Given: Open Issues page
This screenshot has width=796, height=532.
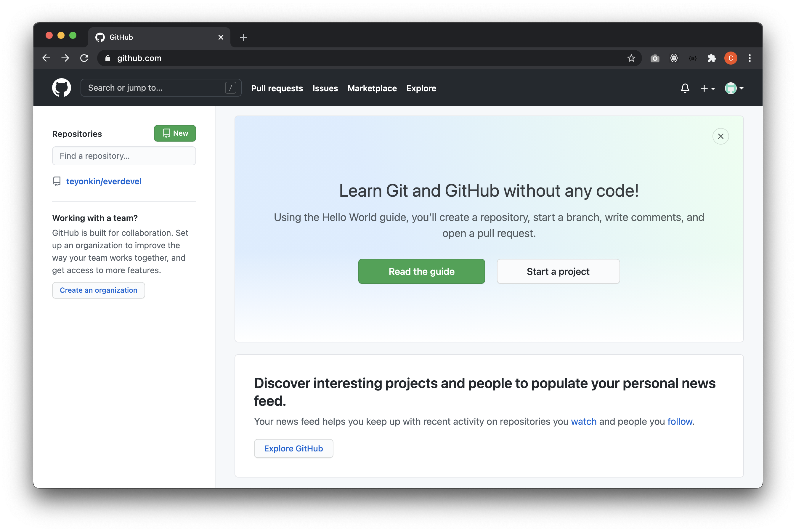Looking at the screenshot, I should (325, 88).
